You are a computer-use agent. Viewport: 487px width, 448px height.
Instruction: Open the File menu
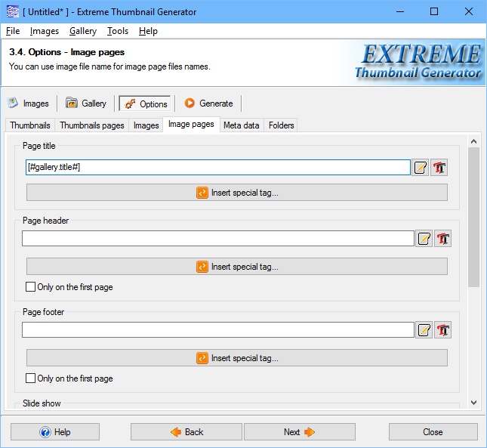(x=13, y=31)
